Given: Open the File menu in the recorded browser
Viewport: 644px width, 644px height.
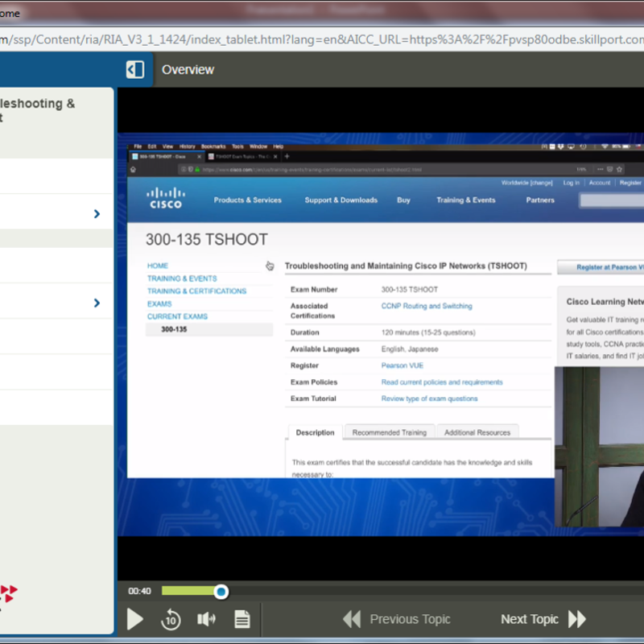Looking at the screenshot, I should point(138,147).
